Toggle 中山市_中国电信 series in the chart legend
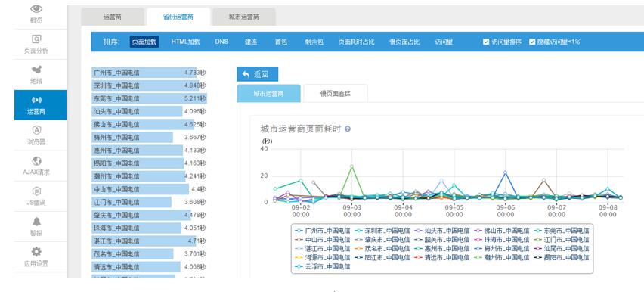644x292 pixels. coord(323,240)
